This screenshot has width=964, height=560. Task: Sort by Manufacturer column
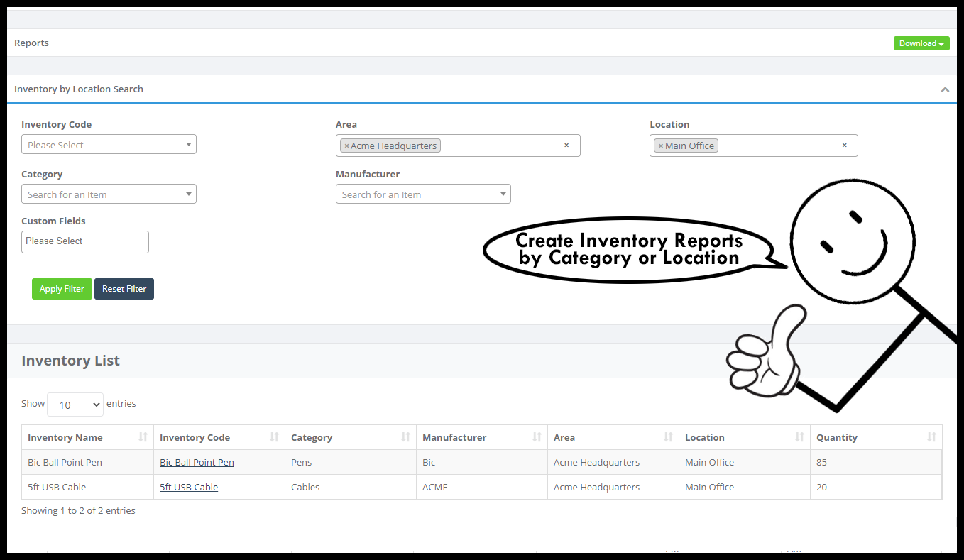click(x=482, y=437)
